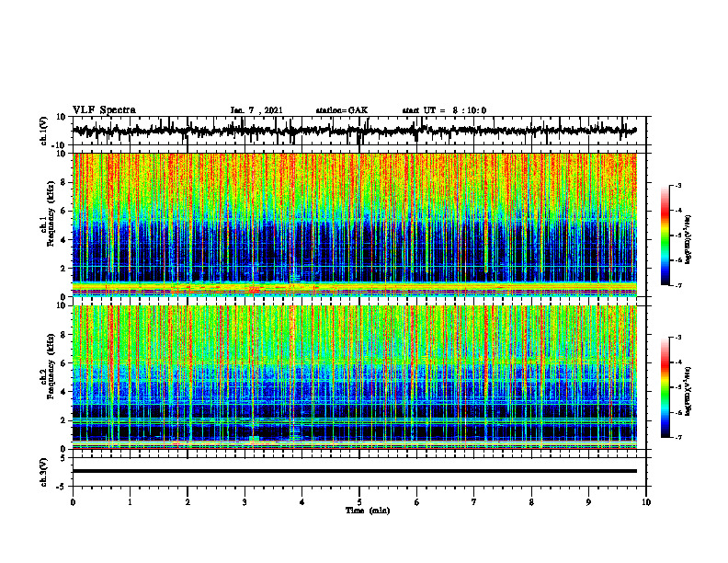Click the ch.1 spectrogram plot
728x563 pixels.
tap(355, 224)
